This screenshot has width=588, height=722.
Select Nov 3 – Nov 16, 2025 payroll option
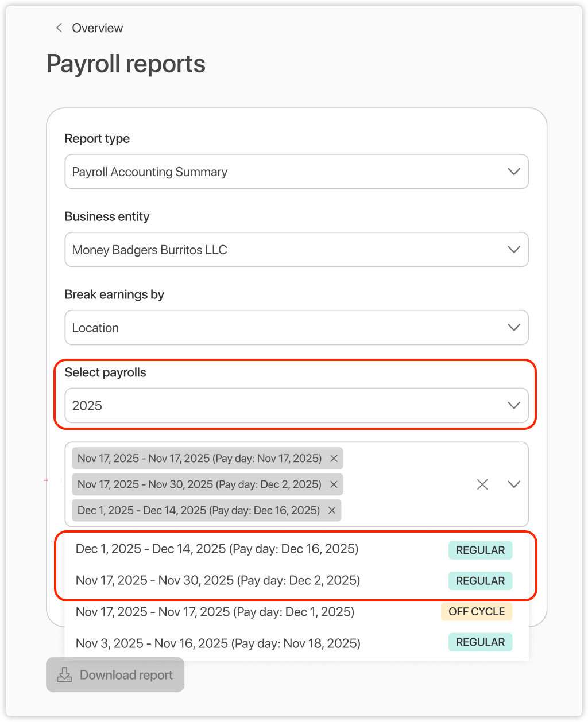[x=218, y=643]
